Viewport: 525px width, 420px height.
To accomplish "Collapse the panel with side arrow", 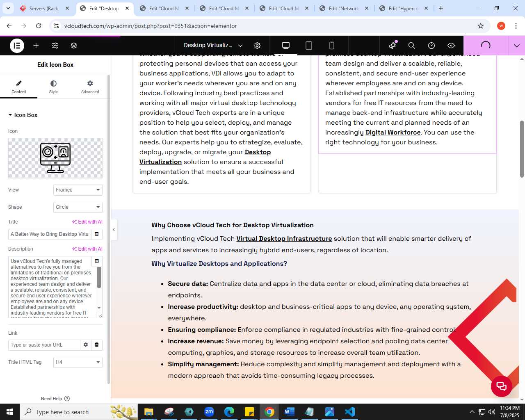I will [x=114, y=230].
